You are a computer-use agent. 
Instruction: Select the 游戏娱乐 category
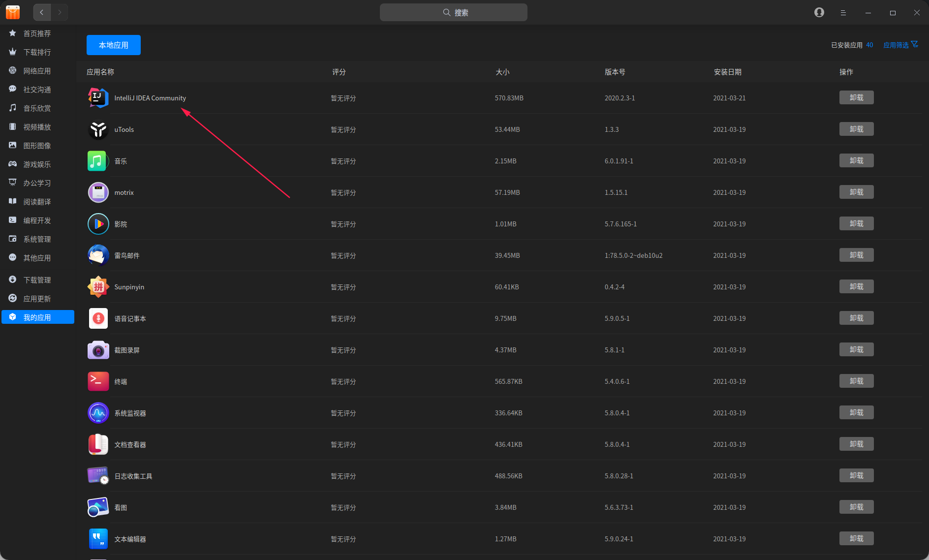click(x=38, y=164)
